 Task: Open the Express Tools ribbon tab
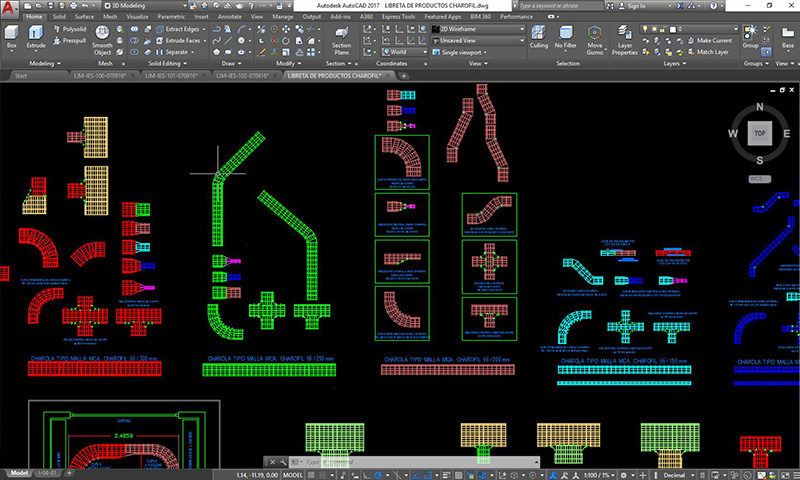398,17
